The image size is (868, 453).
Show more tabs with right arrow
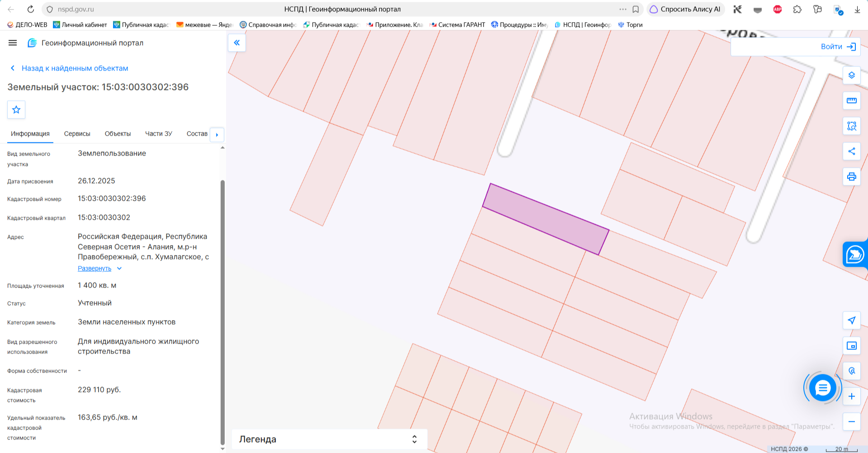[217, 135]
